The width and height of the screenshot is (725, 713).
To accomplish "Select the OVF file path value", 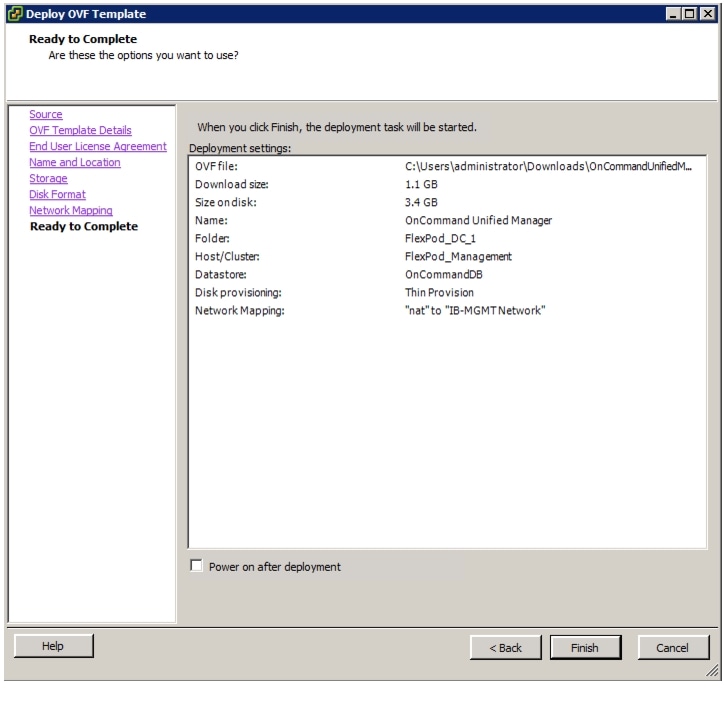I will (548, 166).
